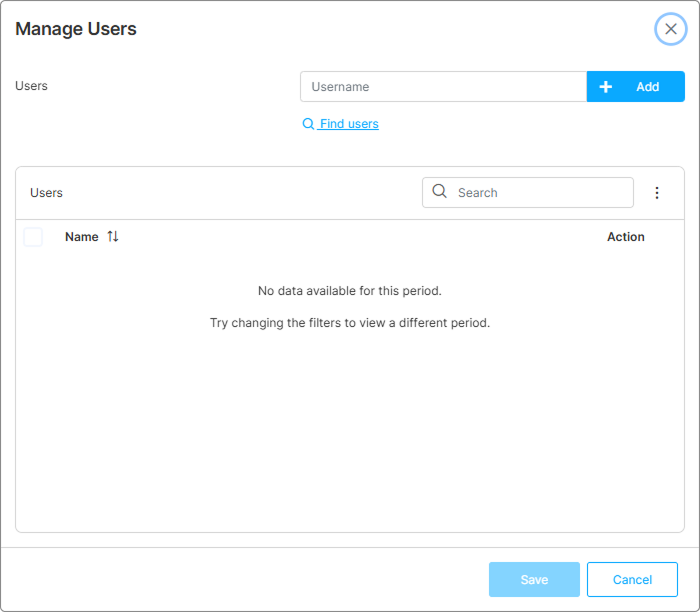Click the Cancel button

tap(632, 579)
